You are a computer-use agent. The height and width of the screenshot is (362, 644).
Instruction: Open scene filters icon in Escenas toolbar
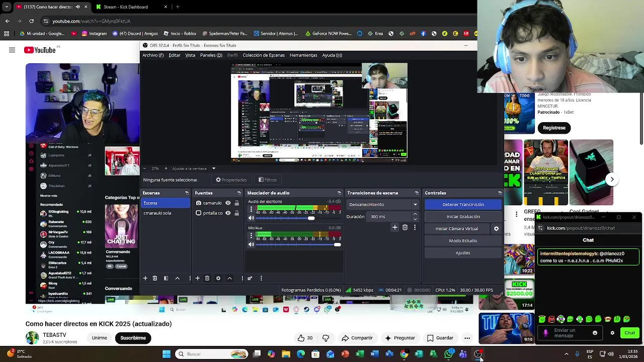166,278
